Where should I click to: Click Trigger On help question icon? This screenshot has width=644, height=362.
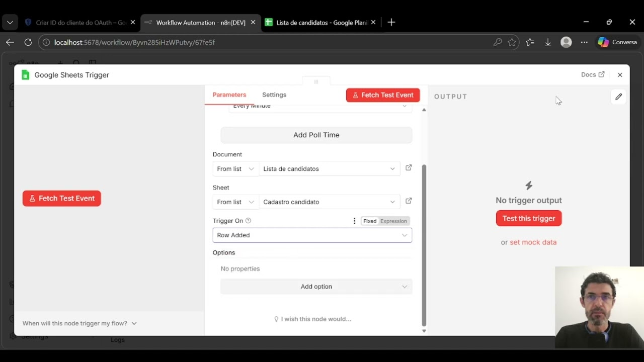tap(248, 221)
